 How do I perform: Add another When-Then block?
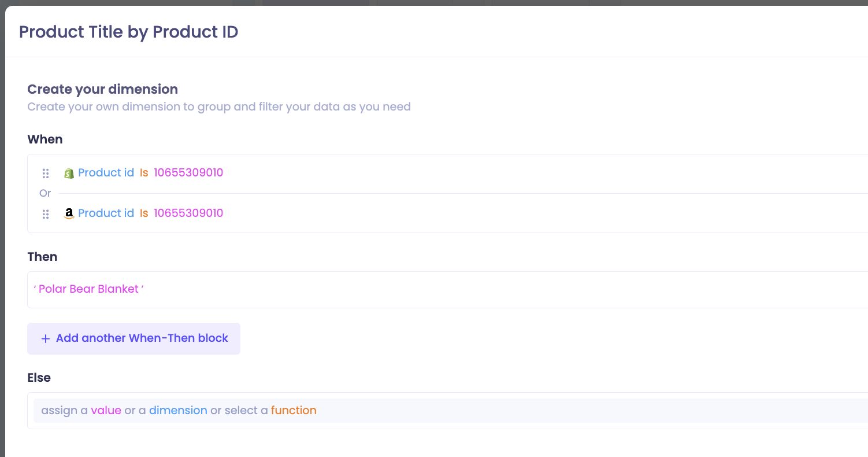click(x=133, y=338)
